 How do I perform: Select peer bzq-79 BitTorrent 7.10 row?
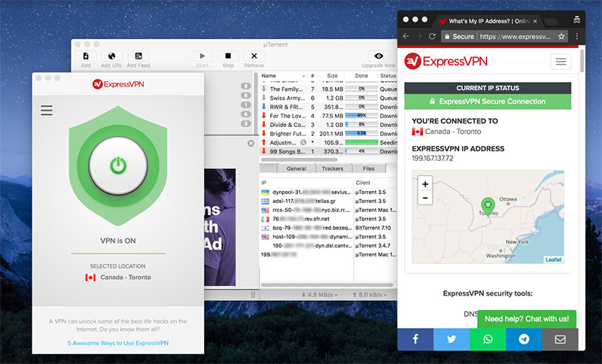(329, 228)
